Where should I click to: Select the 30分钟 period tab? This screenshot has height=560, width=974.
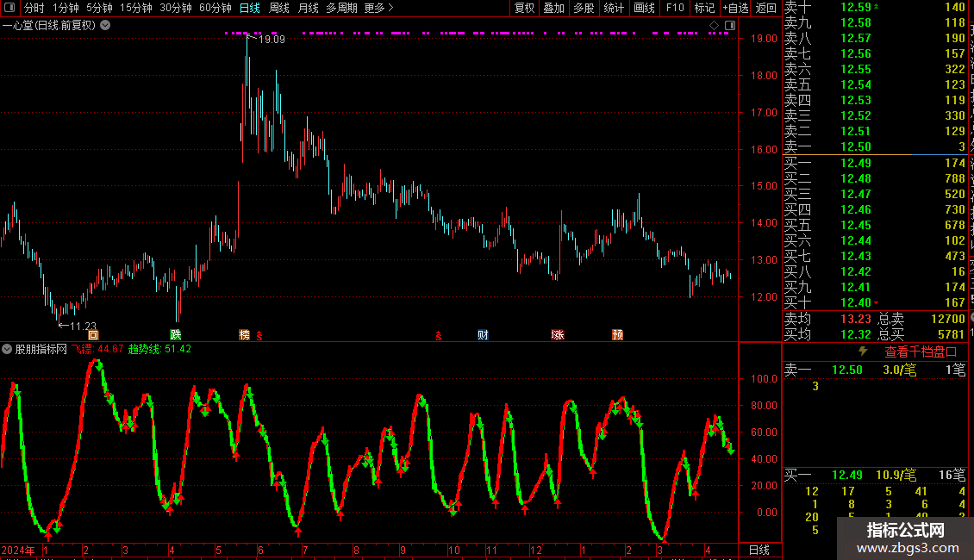176,8
